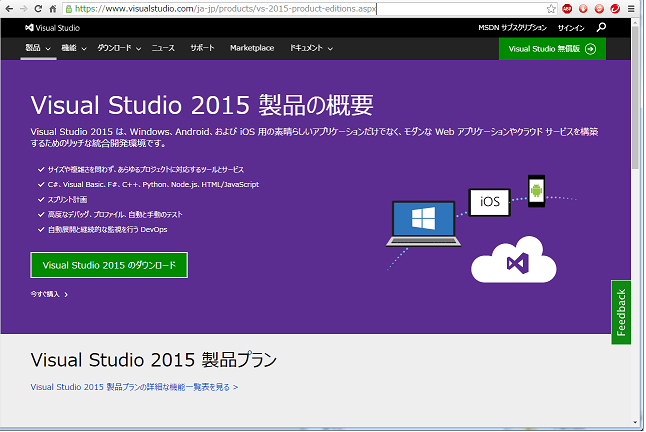Click the green lock icon in address bar
The image size is (646, 432).
pyautogui.click(x=69, y=9)
